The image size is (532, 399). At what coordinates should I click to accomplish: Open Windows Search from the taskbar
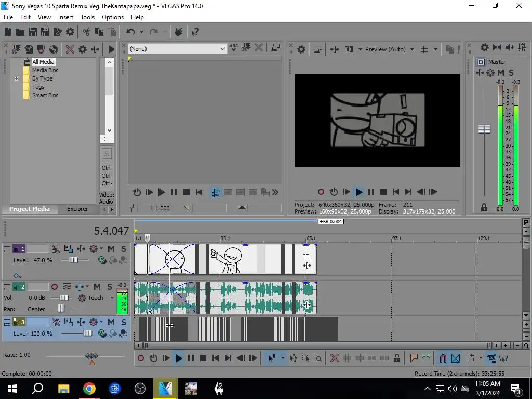coord(37,389)
